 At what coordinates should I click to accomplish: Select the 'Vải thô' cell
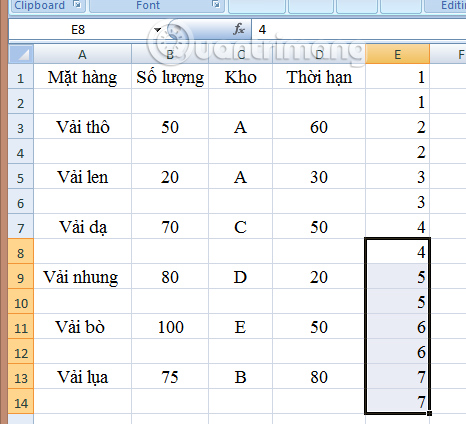coord(82,126)
